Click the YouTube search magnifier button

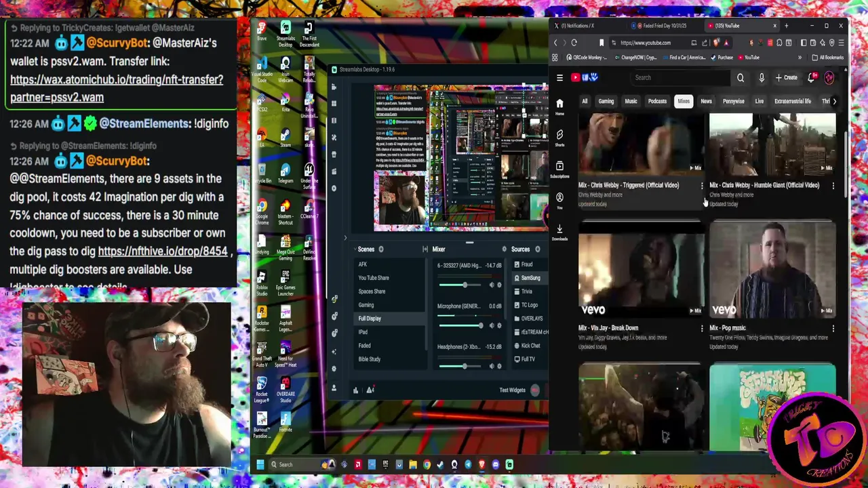click(x=741, y=78)
